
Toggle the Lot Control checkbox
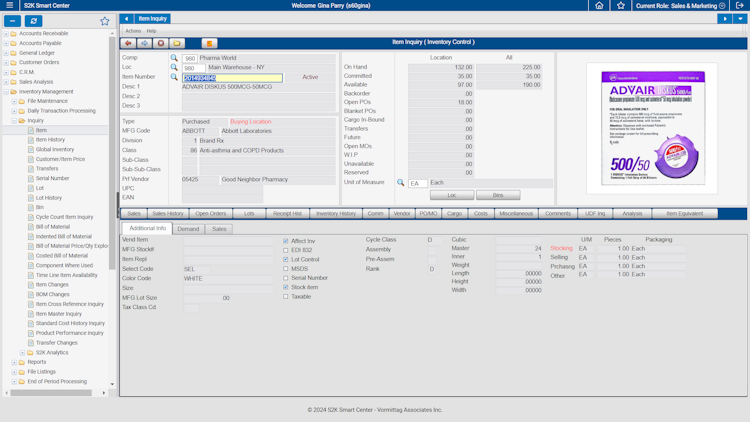tap(286, 259)
